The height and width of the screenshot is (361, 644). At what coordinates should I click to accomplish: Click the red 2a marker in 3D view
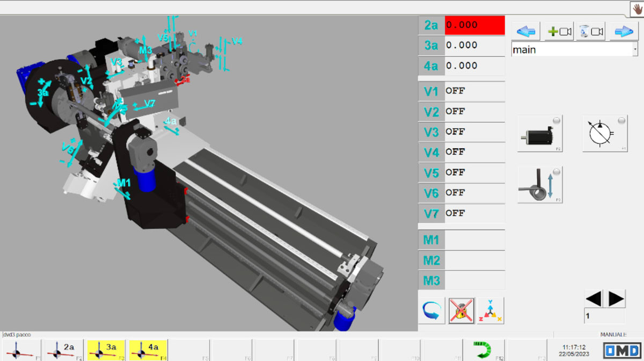pyautogui.click(x=185, y=79)
